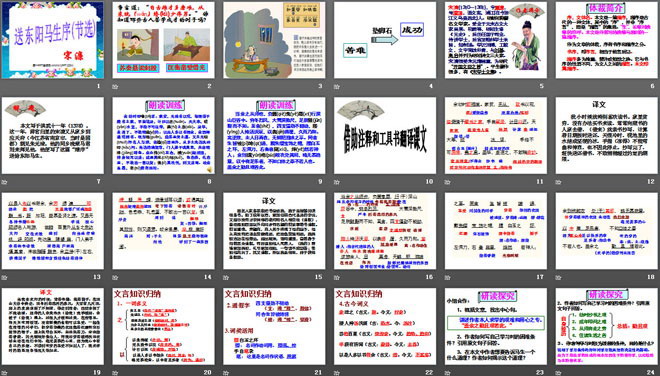Click the animation star icon under slide 16

[337, 277]
